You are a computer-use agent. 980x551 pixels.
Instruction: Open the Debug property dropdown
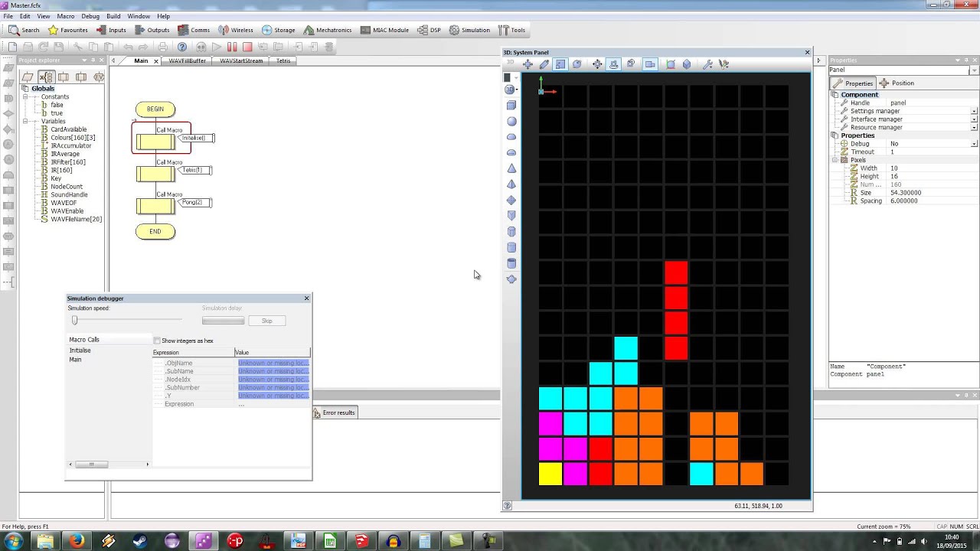tap(974, 144)
